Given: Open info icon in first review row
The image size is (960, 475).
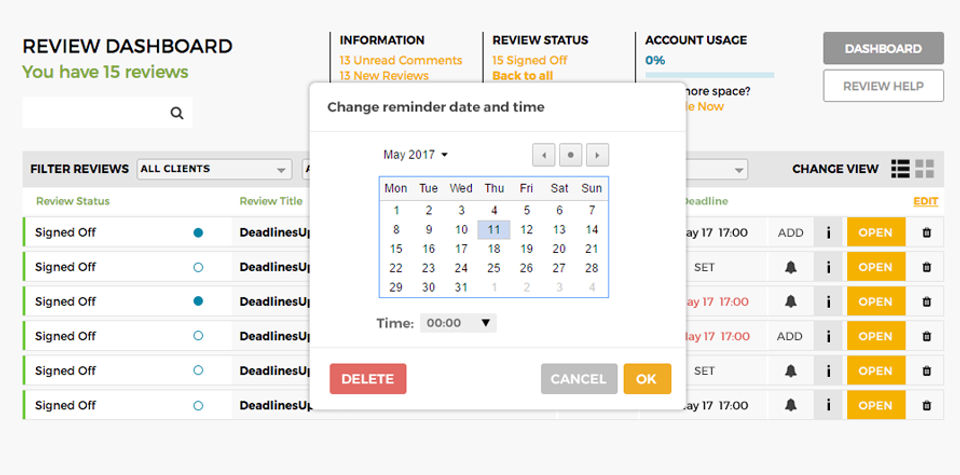Looking at the screenshot, I should tap(828, 233).
